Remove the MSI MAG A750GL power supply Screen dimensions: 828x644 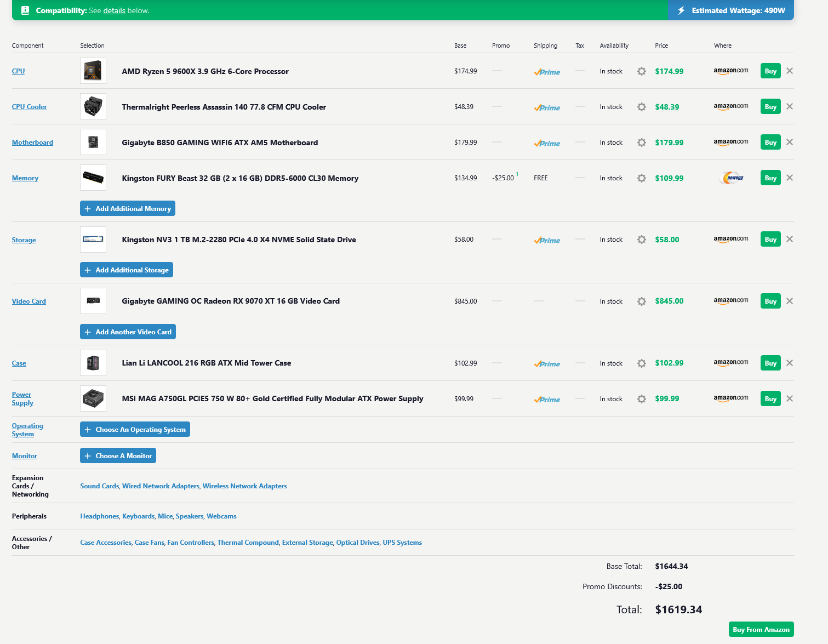(x=790, y=398)
